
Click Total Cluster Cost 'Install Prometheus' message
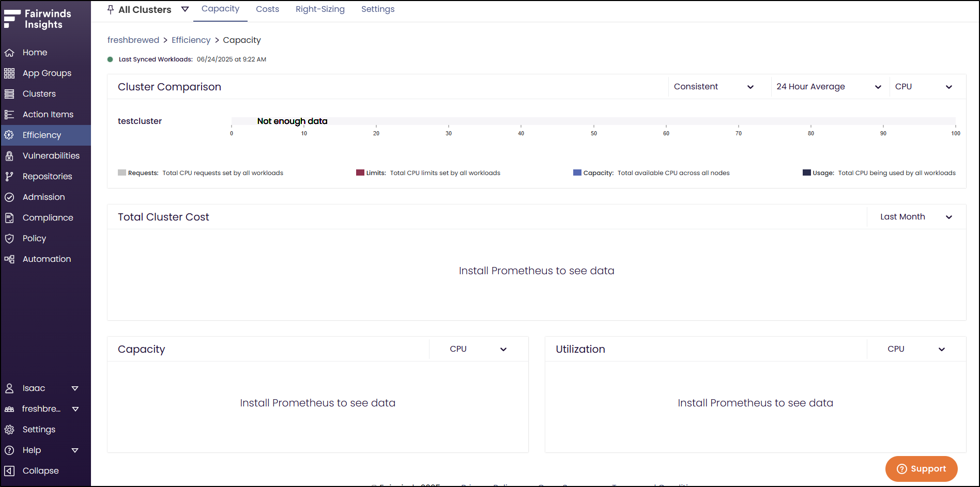coord(537,271)
